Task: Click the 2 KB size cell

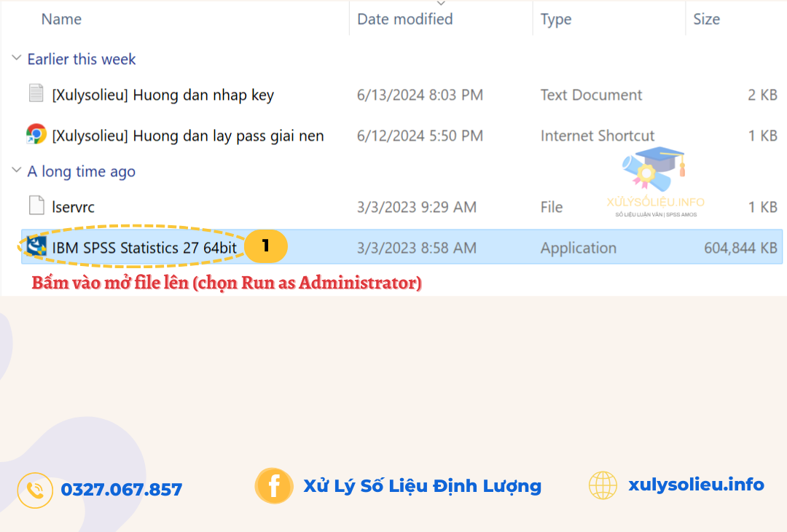Action: click(762, 95)
